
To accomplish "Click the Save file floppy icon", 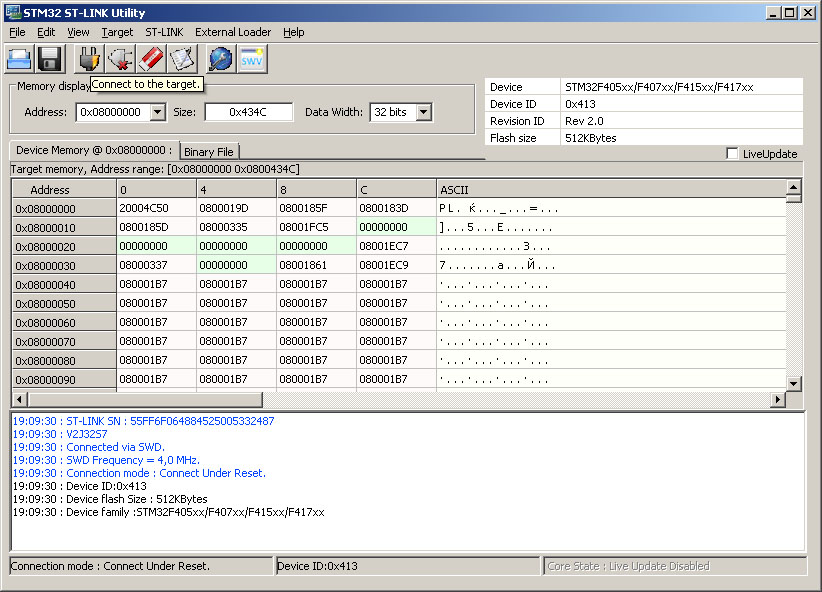I will [x=50, y=59].
